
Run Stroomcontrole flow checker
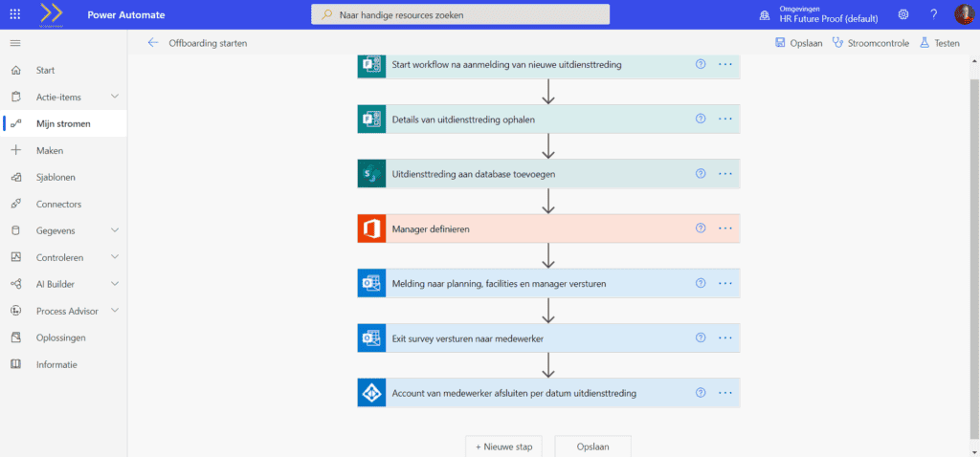coord(871,43)
